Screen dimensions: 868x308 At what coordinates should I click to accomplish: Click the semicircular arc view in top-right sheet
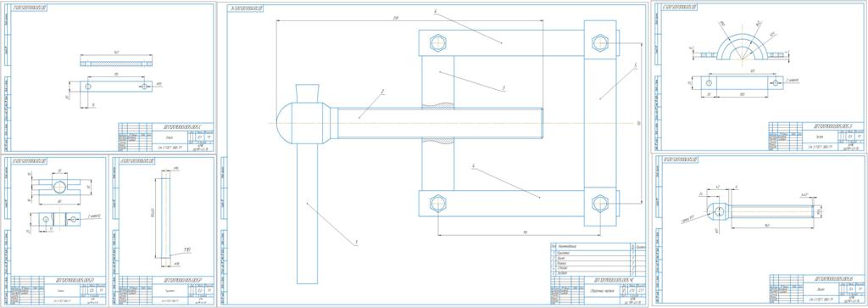point(743,47)
